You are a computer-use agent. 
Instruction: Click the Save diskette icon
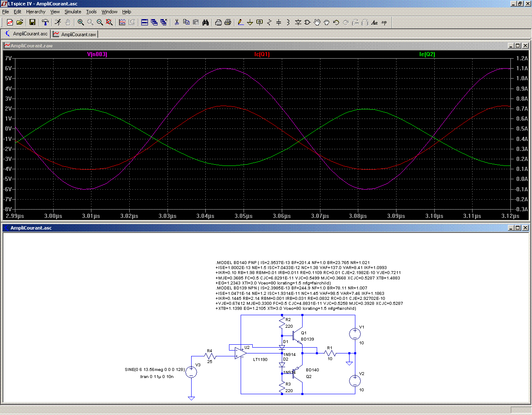(32, 22)
